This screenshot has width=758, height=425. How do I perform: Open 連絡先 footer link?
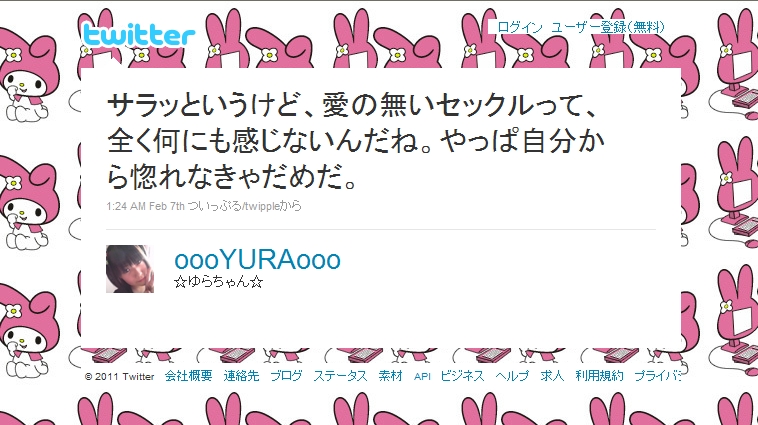click(241, 376)
